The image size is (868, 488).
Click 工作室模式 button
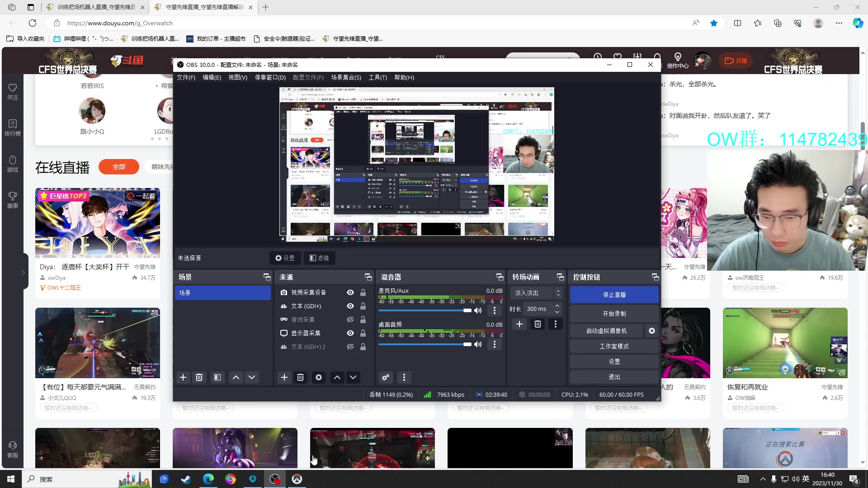(614, 346)
